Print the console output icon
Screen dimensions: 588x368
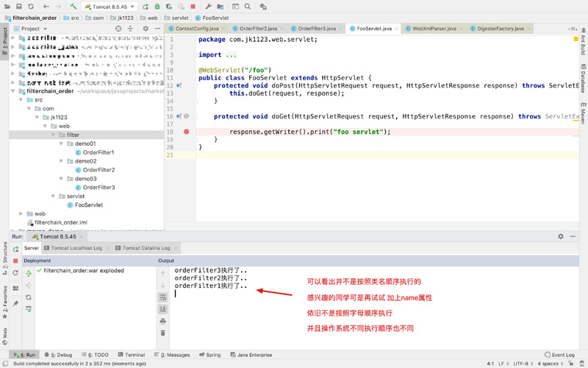click(162, 322)
